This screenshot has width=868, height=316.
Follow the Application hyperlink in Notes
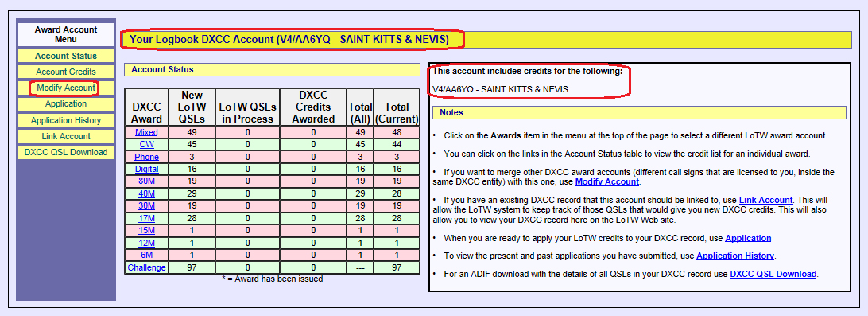pos(748,238)
